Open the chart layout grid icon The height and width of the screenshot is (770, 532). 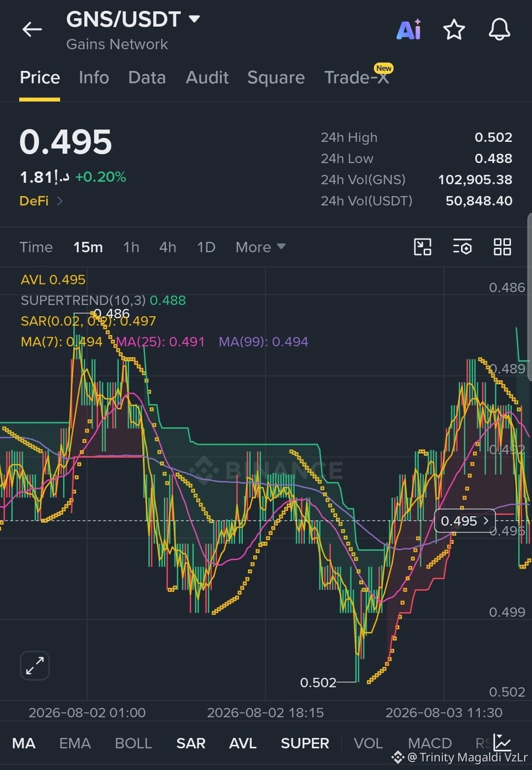(x=502, y=247)
